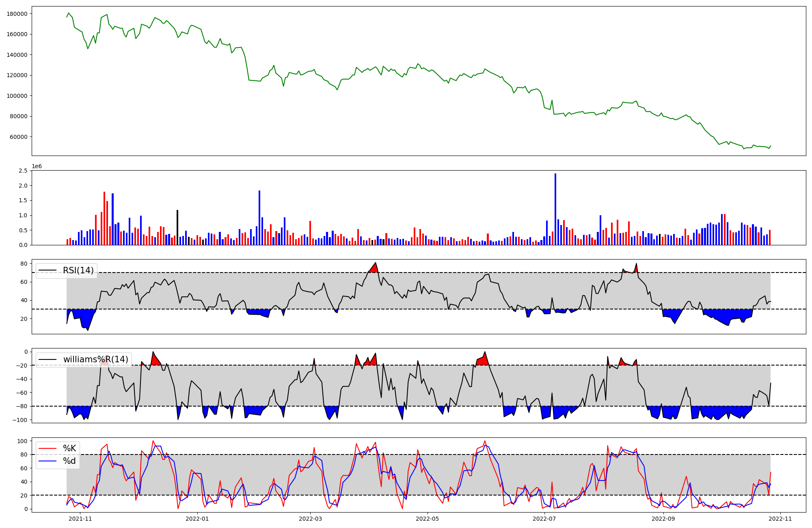Click the 2.5 volume axis label

[x=24, y=171]
